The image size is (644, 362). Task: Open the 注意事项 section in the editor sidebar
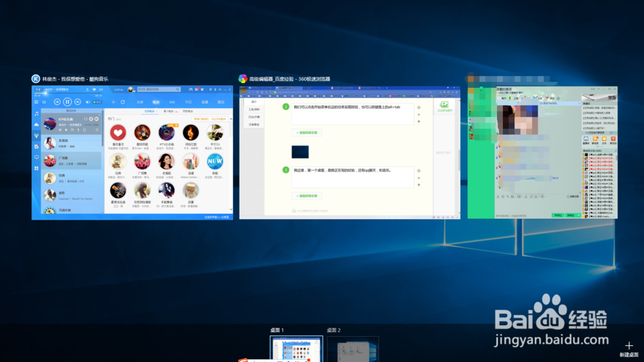click(x=254, y=124)
